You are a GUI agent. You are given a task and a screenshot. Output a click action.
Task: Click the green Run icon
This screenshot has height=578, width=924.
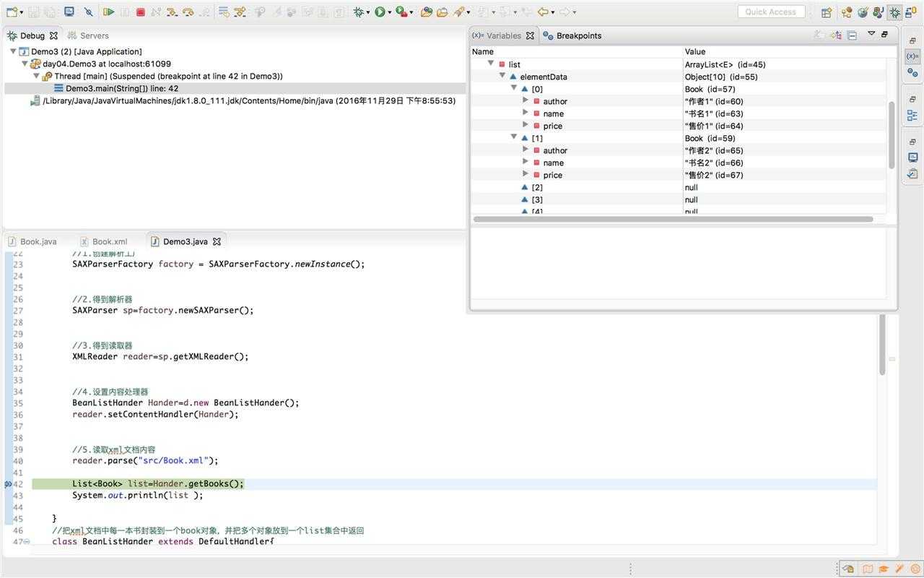pos(379,12)
